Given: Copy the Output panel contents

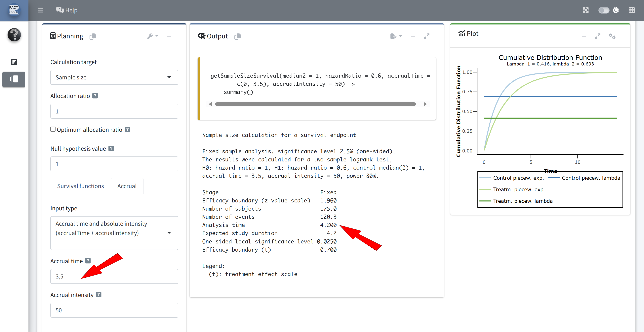Looking at the screenshot, I should tap(237, 36).
